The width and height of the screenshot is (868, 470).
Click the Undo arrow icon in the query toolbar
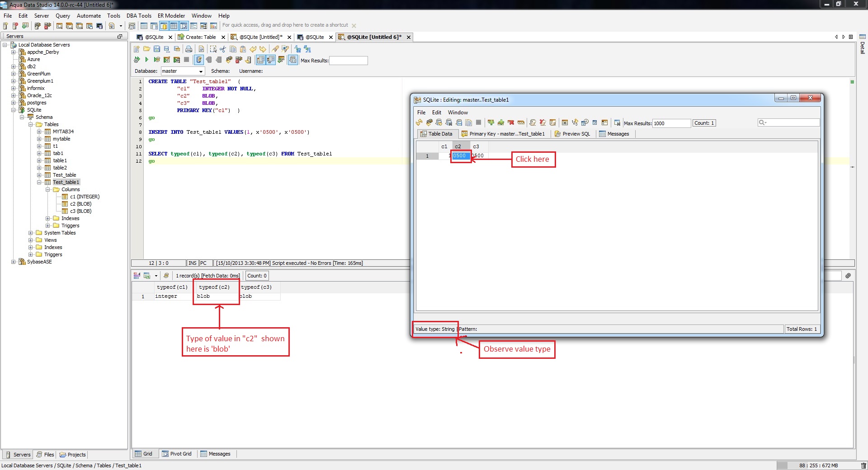[x=253, y=49]
